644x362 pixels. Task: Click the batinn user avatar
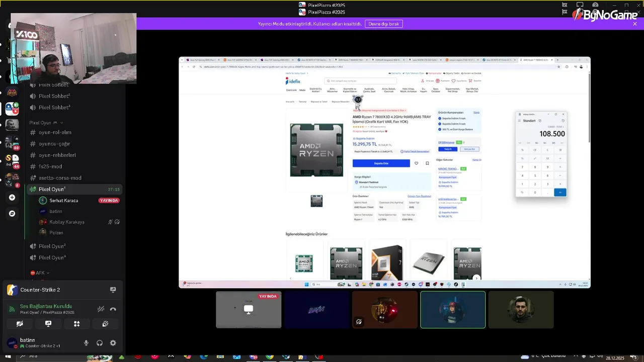pos(12,343)
